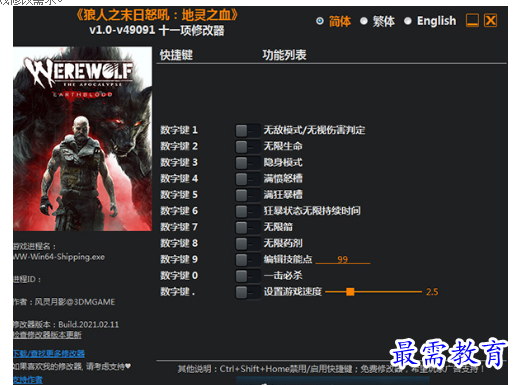The width and height of the screenshot is (514, 385).
Task: Toggle the 满愤怒槽 option
Action: [x=248, y=179]
